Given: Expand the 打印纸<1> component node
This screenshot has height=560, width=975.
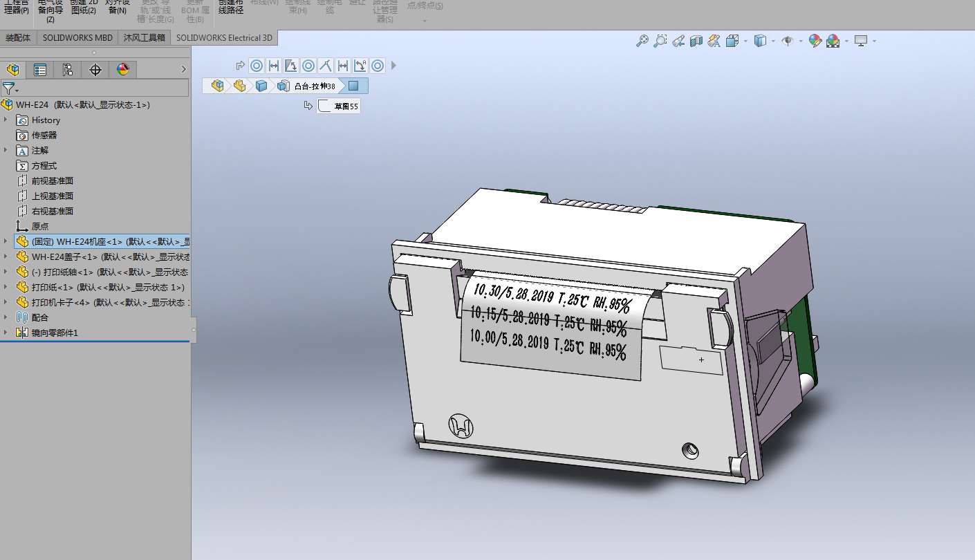Looking at the screenshot, I should 6,287.
